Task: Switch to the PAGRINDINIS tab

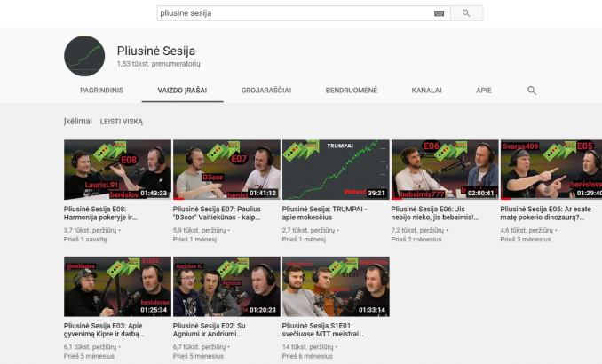Action: click(102, 91)
